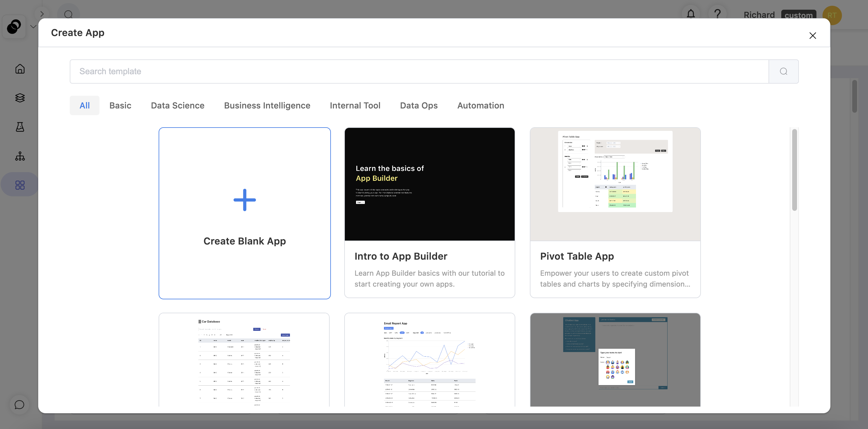Select the apps grid icon in sidebar
Screen dimensions: 868x429
pos(20,185)
